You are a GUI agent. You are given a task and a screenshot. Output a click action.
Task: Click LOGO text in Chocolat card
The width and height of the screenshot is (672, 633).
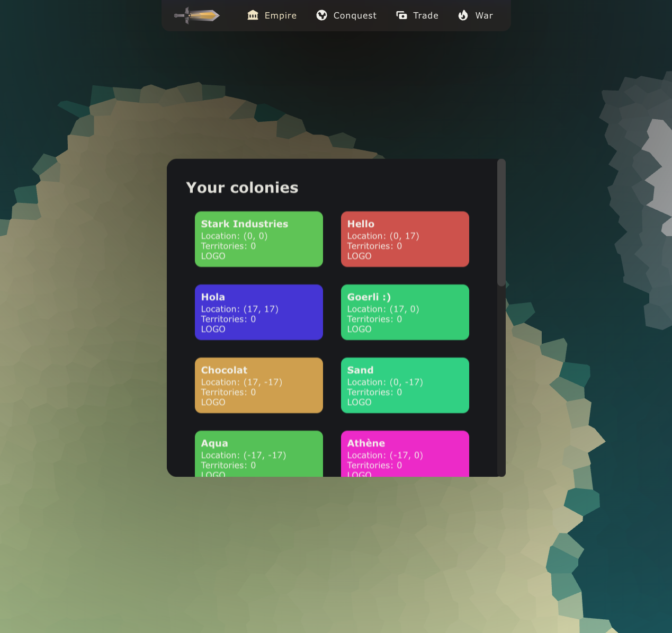213,403
